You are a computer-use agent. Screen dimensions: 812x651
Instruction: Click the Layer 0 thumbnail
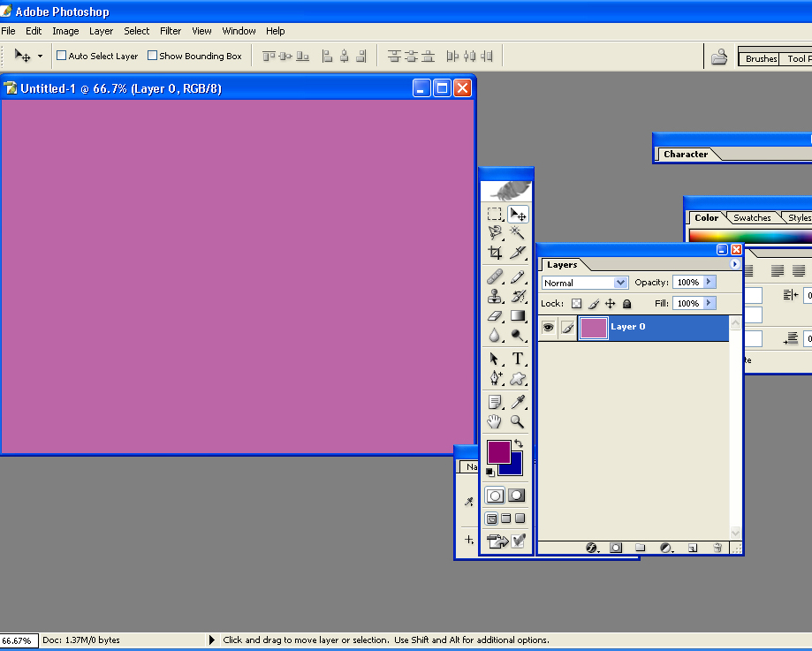pos(593,328)
